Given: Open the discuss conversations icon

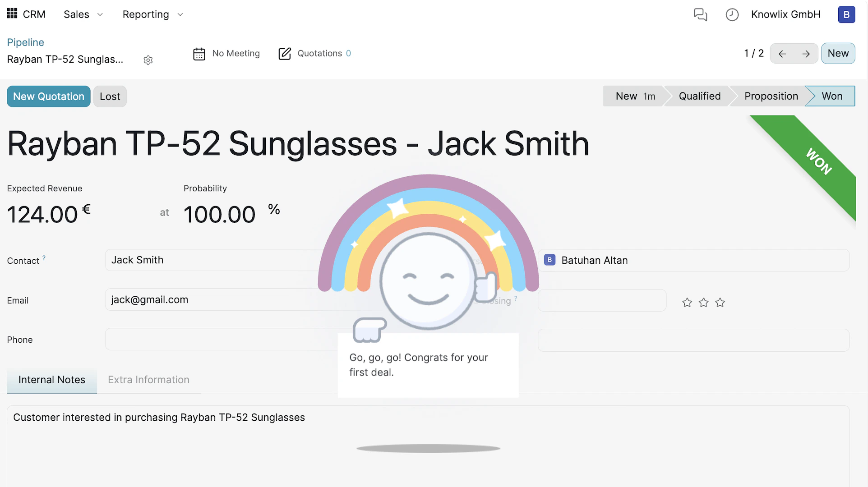Looking at the screenshot, I should click(700, 14).
